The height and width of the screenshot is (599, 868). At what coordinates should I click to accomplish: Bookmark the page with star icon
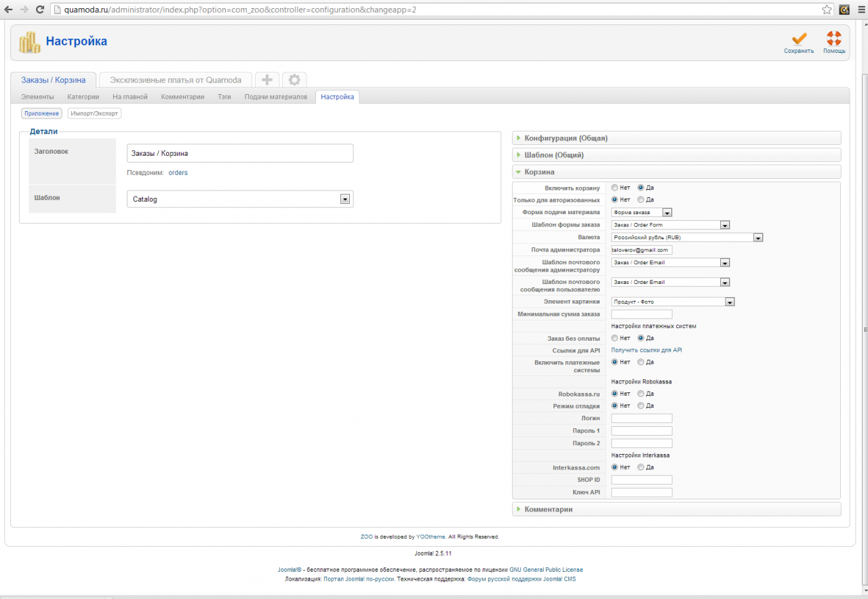coord(827,9)
